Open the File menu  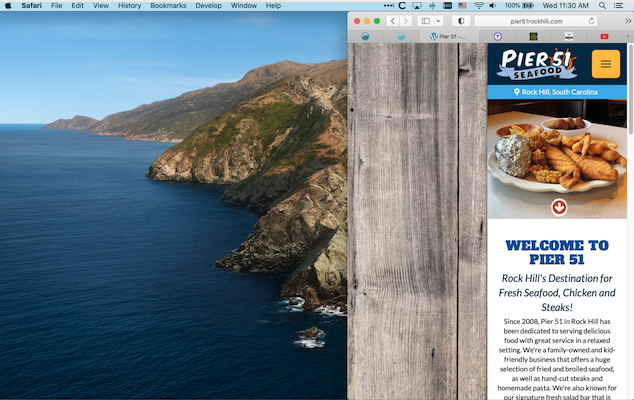[x=57, y=6]
